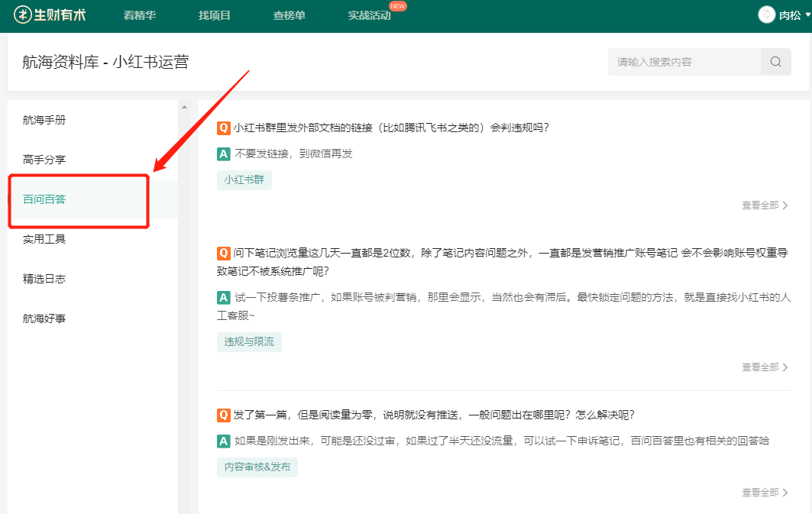Viewport: 812px width, 514px height.
Task: Select 精选日志 in the sidebar
Action: [x=44, y=279]
